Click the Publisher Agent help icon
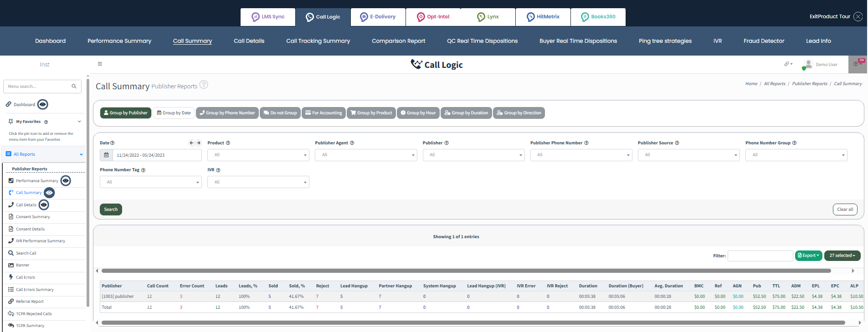This screenshot has width=868, height=332. [352, 143]
